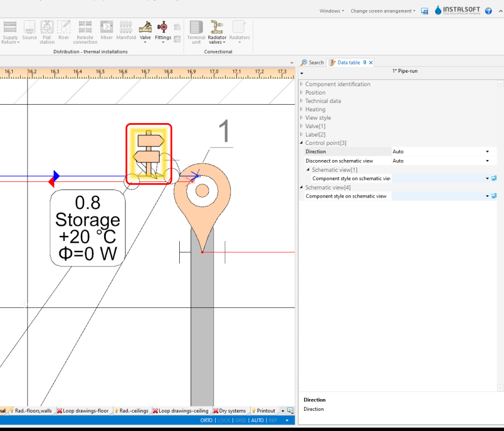Switch to the Rad.-ceilings sheet tab
The width and height of the screenshot is (504, 431).
pos(132,410)
